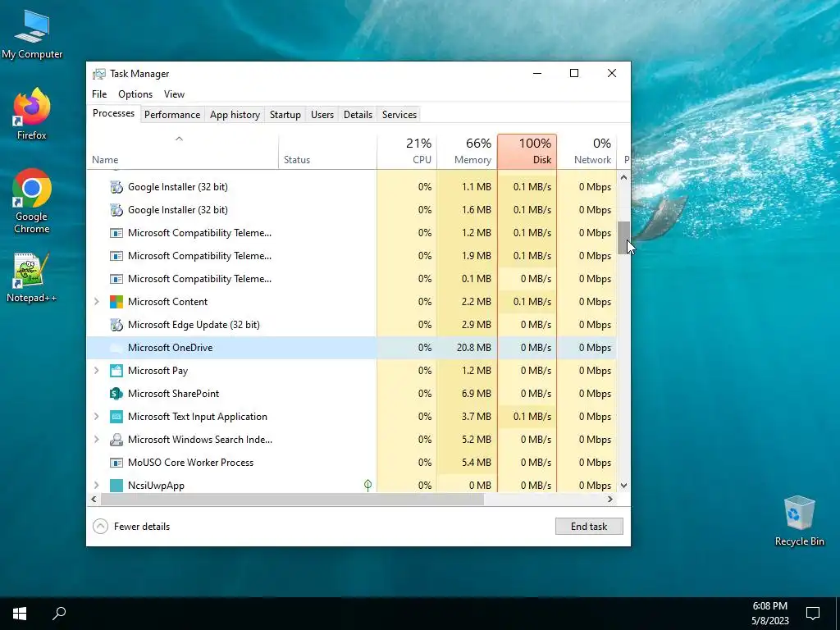Expand Microsoft Text Input Application group

click(x=97, y=417)
